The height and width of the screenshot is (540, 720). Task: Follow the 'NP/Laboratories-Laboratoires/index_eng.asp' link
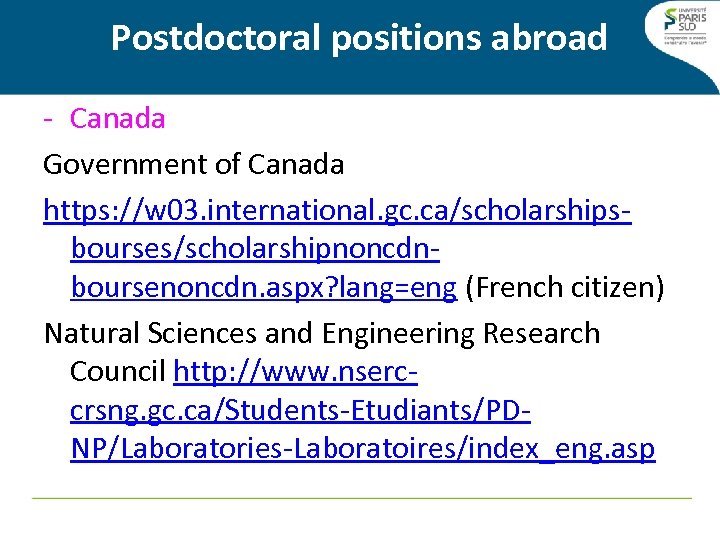[x=363, y=450]
